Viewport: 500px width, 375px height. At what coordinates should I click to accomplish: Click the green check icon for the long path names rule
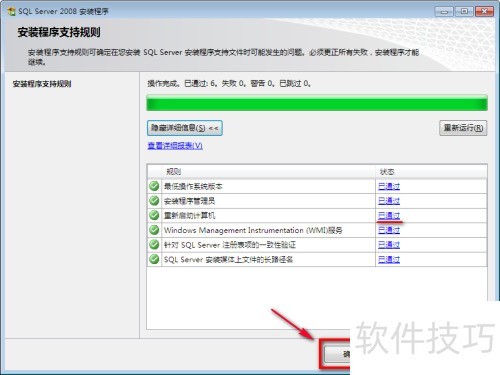pos(154,259)
